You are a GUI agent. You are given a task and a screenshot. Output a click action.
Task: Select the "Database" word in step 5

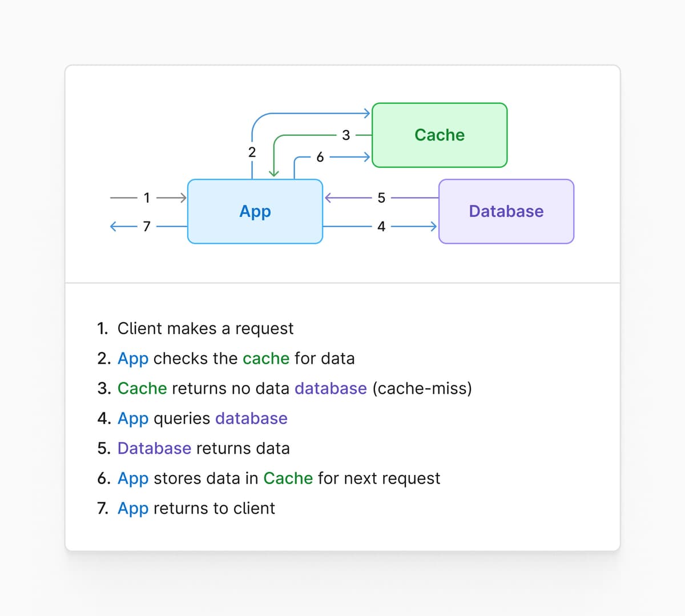(154, 448)
